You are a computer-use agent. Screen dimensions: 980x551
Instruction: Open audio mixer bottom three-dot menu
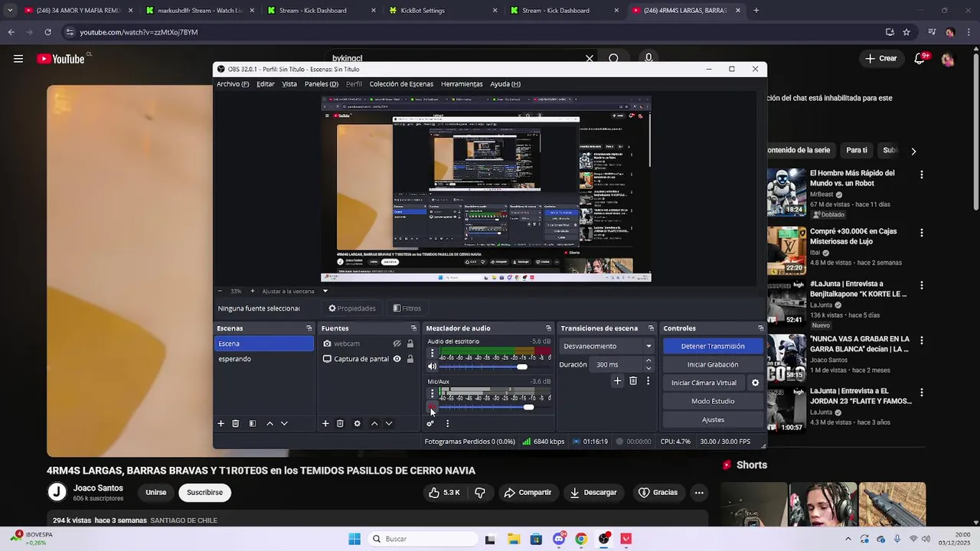coord(447,423)
